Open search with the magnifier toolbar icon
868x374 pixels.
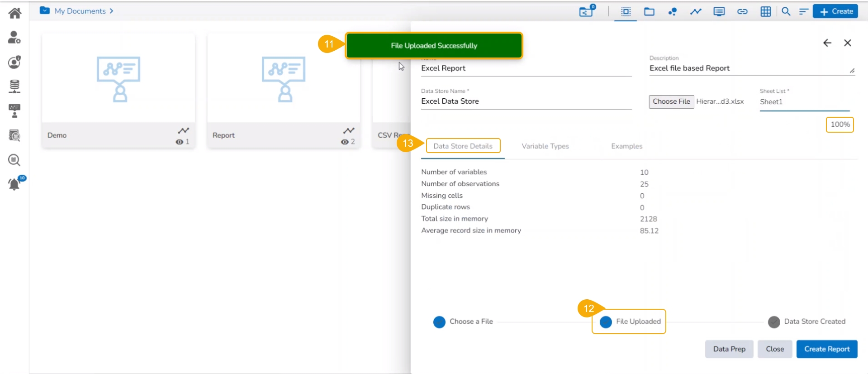tap(786, 12)
